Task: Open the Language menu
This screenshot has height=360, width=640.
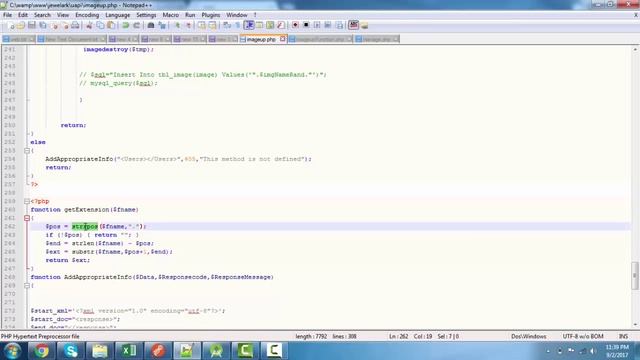Action: point(118,15)
